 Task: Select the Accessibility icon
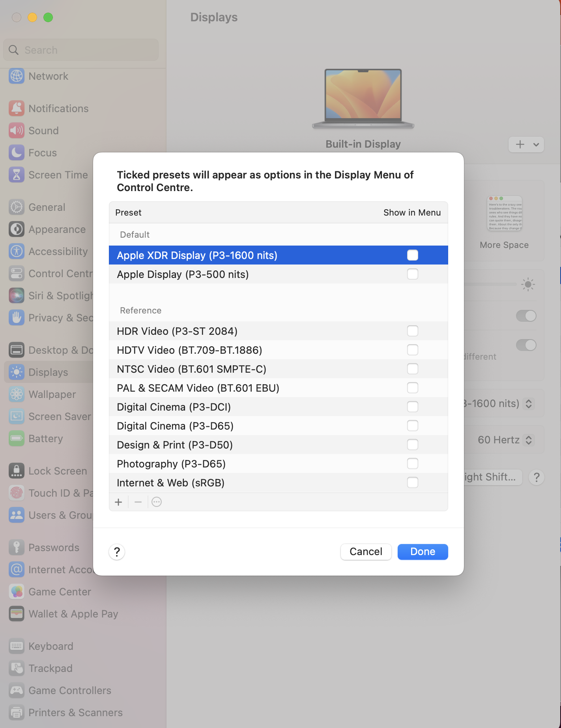point(17,251)
